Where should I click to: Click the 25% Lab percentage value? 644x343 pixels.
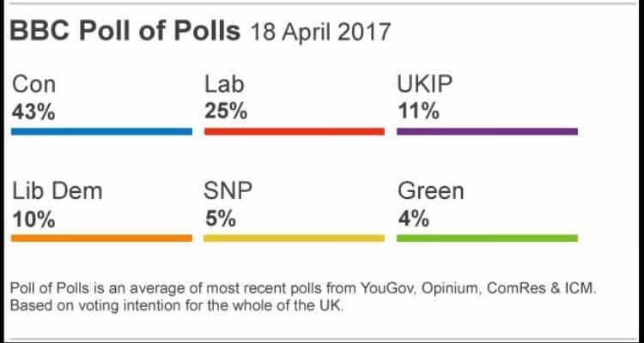[x=226, y=111]
